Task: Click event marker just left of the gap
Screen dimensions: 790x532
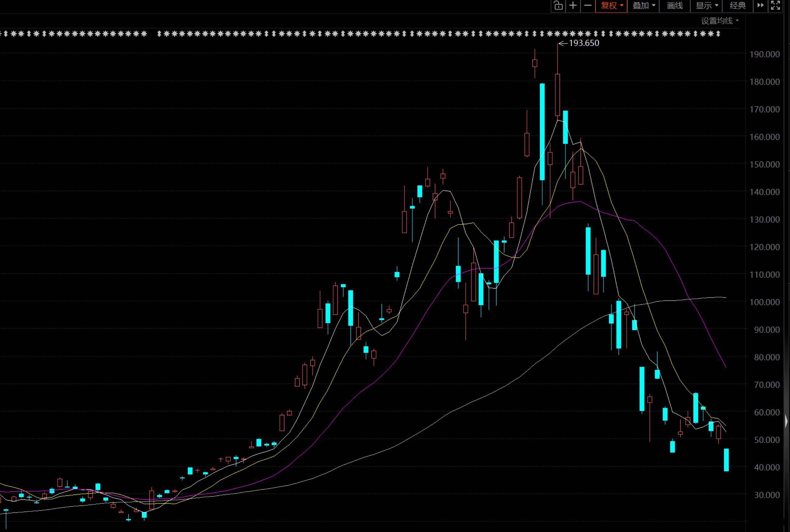Action: tap(144, 34)
